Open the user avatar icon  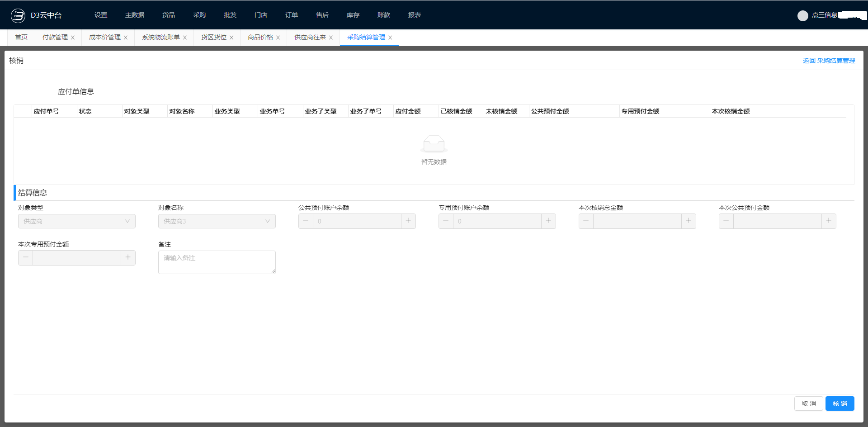[802, 16]
